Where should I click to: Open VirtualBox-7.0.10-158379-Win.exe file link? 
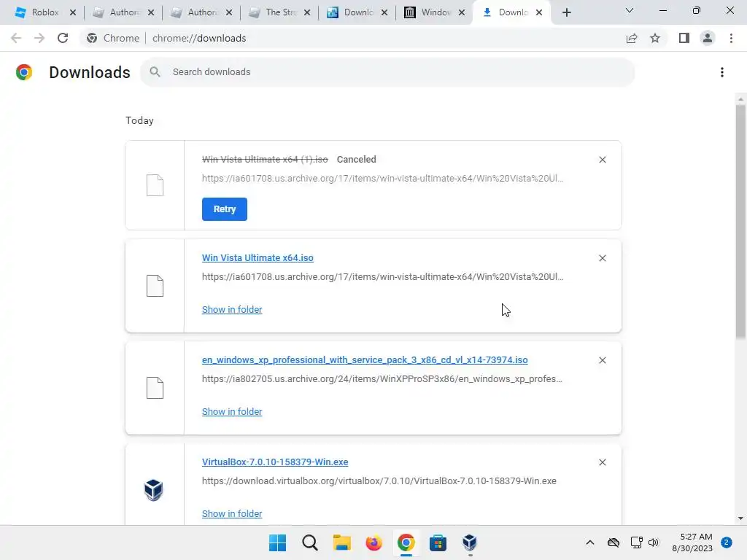pyautogui.click(x=275, y=462)
